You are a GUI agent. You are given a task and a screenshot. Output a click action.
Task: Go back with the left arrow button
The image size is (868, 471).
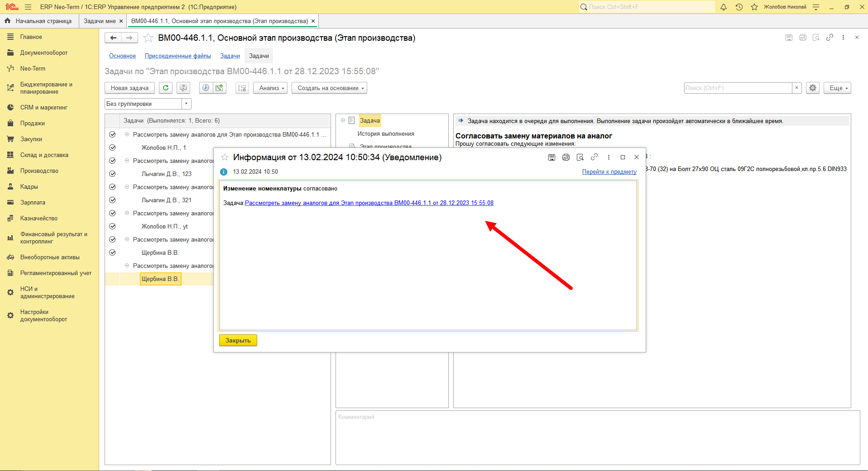[x=113, y=38]
